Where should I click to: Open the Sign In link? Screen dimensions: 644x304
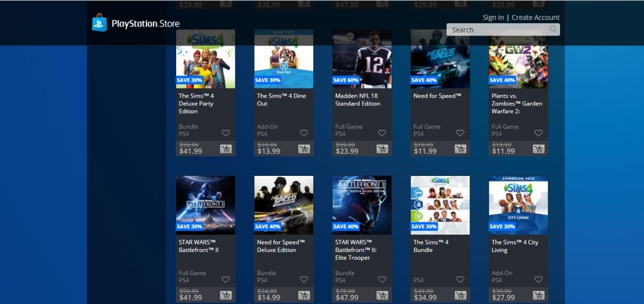pos(493,17)
